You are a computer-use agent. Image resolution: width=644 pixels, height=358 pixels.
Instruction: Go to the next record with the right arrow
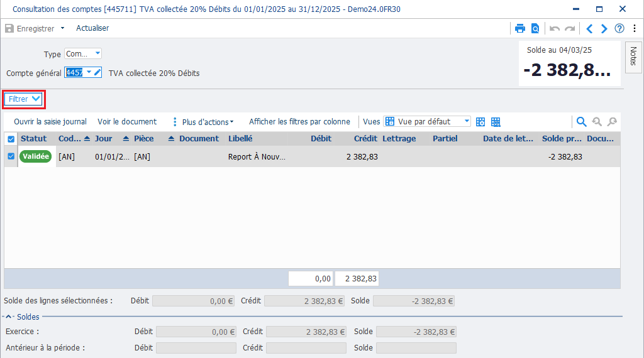(604, 28)
